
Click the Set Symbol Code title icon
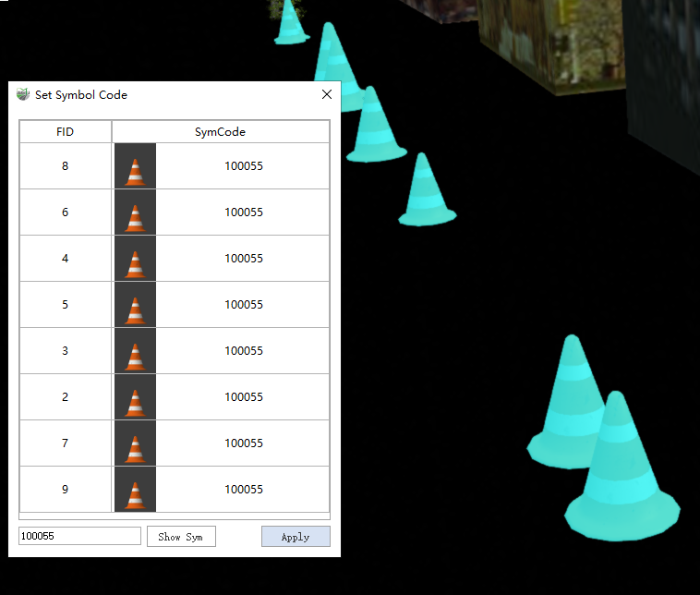click(x=23, y=94)
